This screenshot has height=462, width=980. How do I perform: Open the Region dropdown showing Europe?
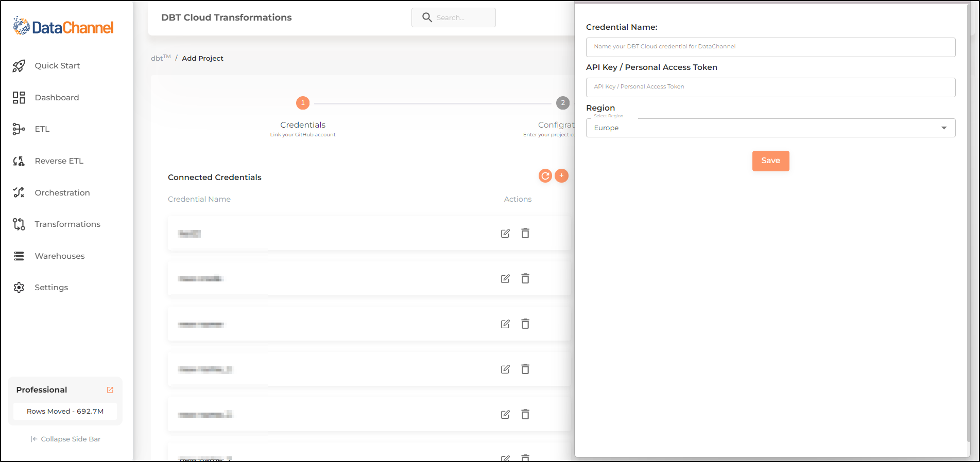pos(770,128)
